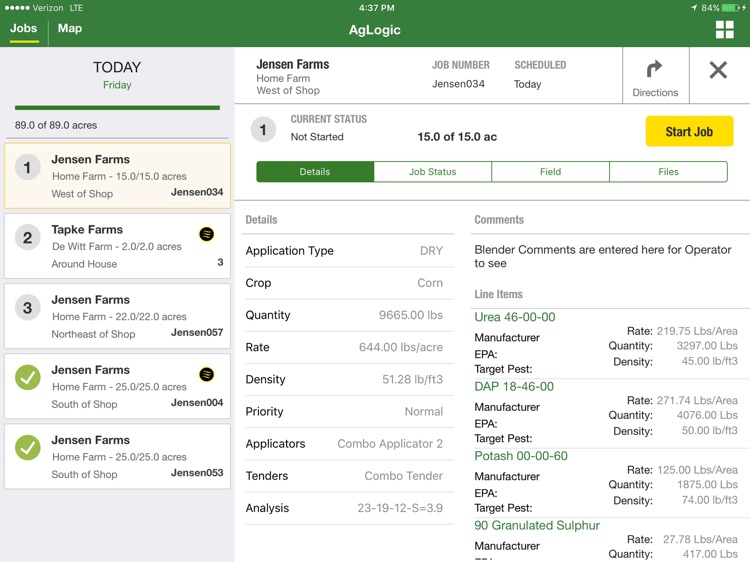Open the grid menu icon in the header
The width and height of the screenshot is (750, 562).
pos(724,30)
